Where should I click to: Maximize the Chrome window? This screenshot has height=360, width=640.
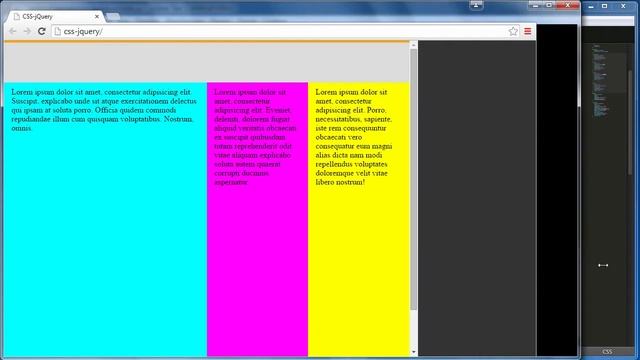549,5
